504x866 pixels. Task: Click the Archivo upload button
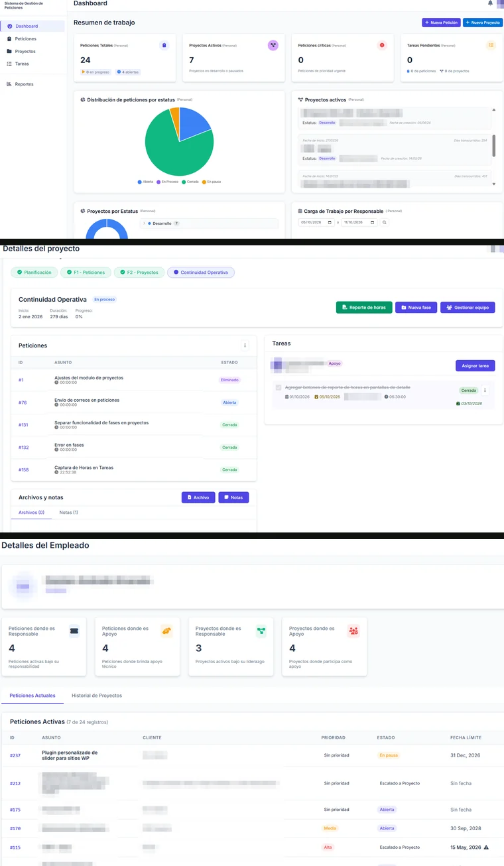[x=198, y=497]
